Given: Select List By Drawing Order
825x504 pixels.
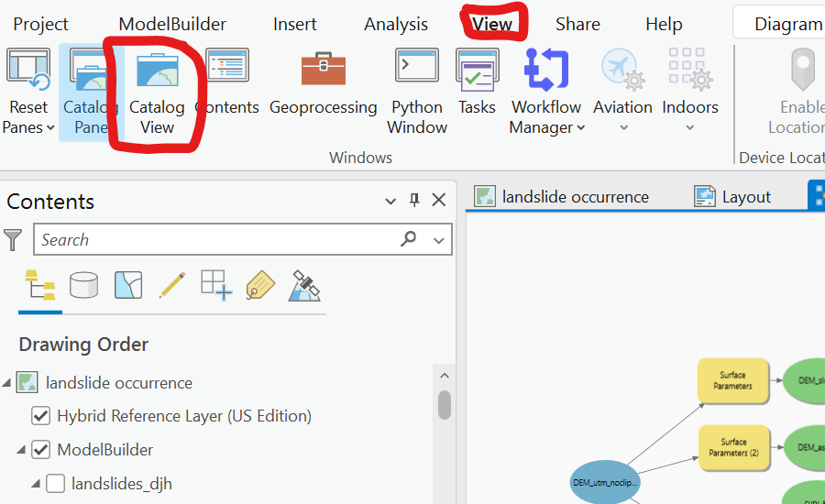Looking at the screenshot, I should 40,285.
